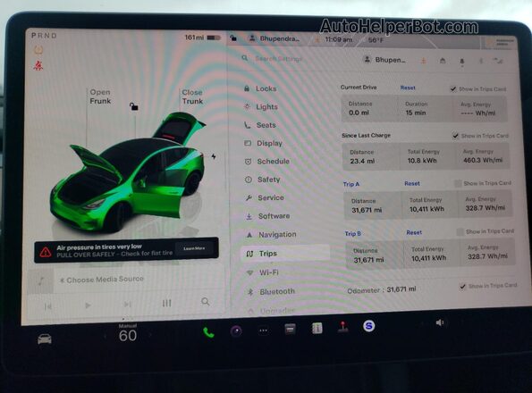Screen dimensions: 532x393
Task: Open the Locks settings menu
Action: coord(260,88)
